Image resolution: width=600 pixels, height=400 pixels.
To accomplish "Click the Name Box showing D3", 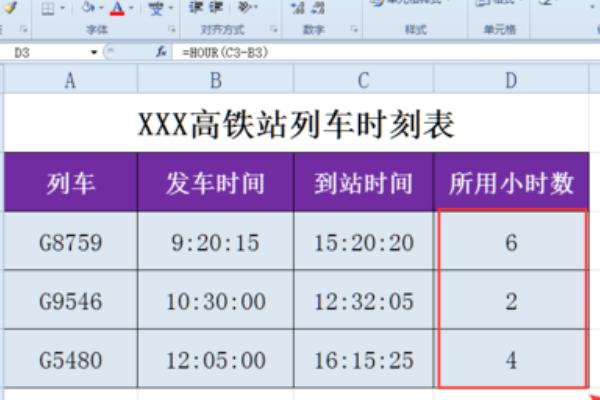I will [44, 52].
